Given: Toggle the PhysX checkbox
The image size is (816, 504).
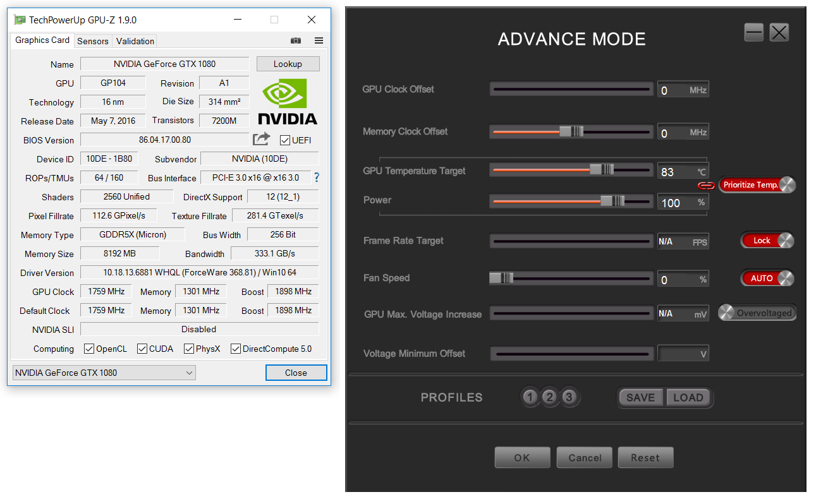Looking at the screenshot, I should click(189, 349).
